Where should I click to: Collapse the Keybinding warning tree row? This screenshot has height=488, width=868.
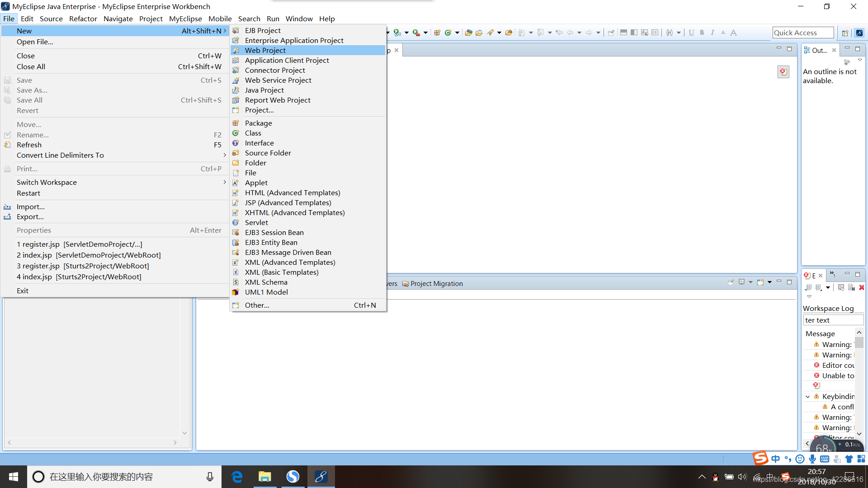point(807,397)
